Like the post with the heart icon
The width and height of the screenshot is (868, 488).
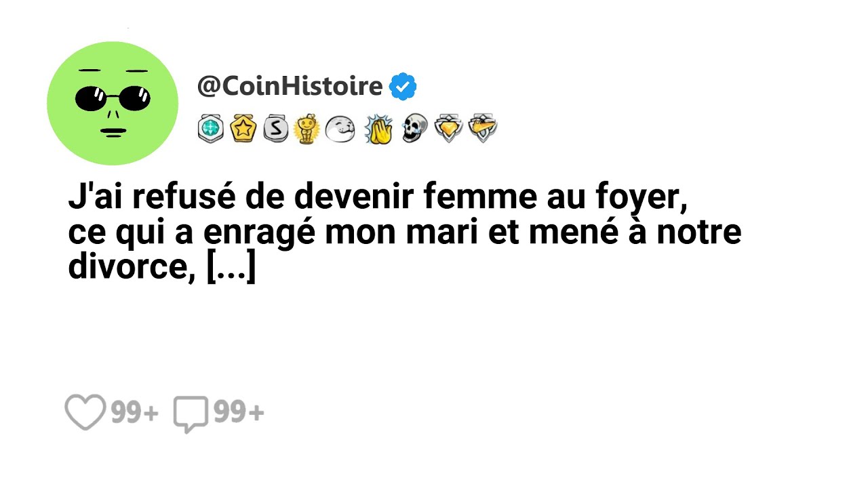click(85, 411)
